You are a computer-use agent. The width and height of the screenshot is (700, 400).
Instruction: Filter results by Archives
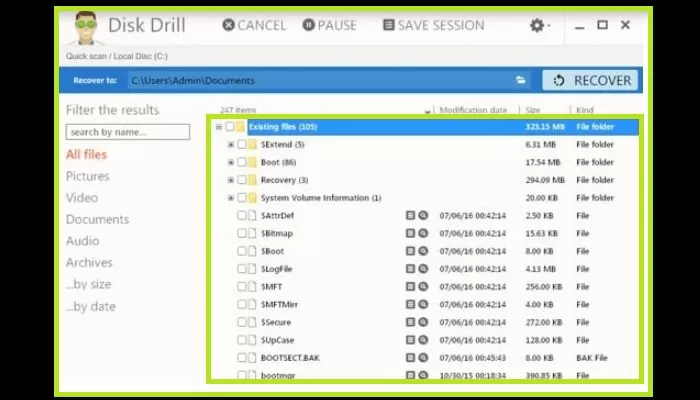click(x=89, y=262)
